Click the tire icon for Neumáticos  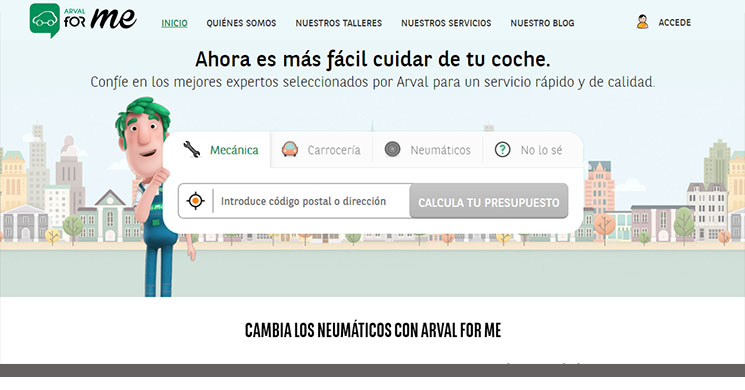pos(392,149)
